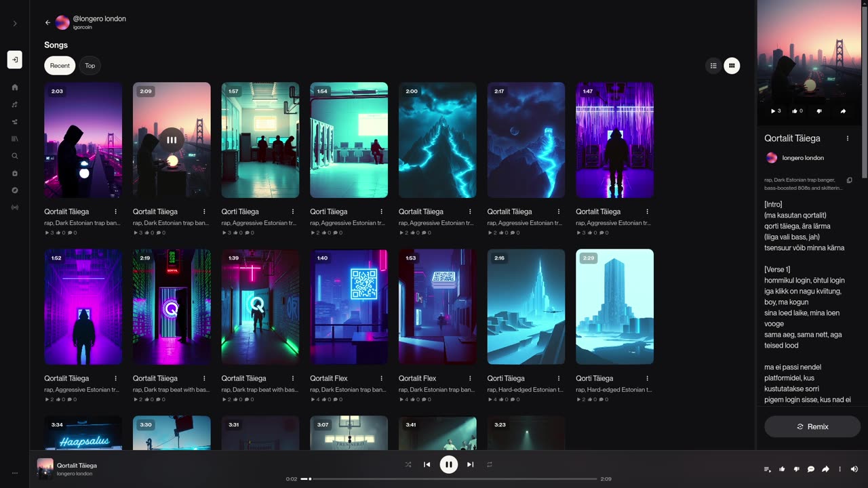
Task: Open options menu for the 1:54 song
Action: coord(382,211)
